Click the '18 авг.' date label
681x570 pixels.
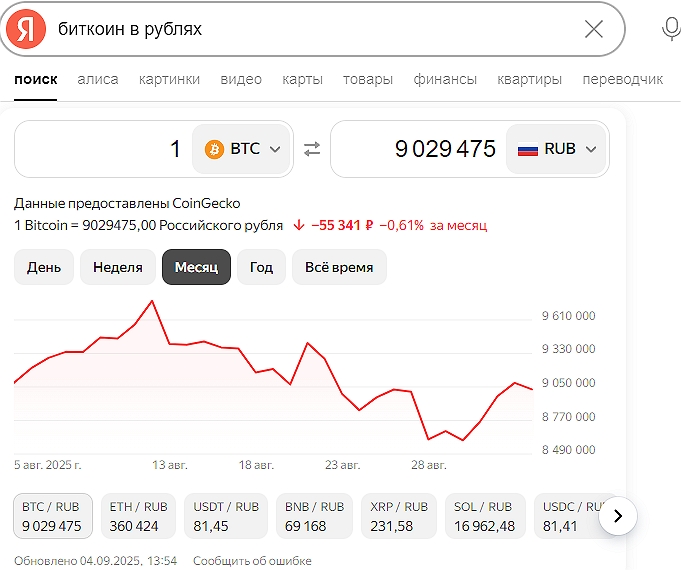pos(256,465)
